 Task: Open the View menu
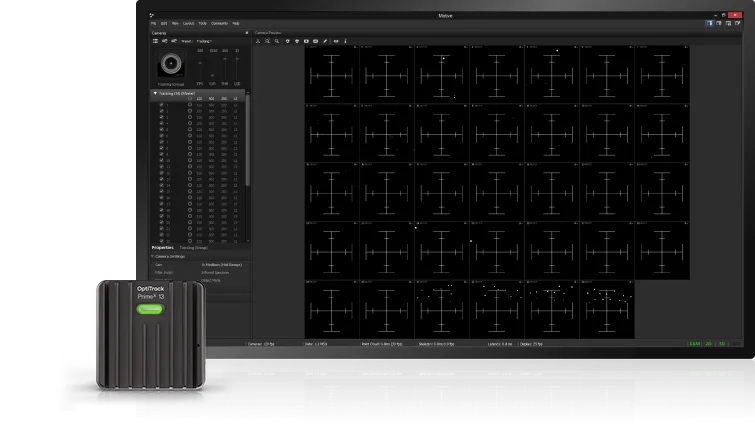click(175, 23)
